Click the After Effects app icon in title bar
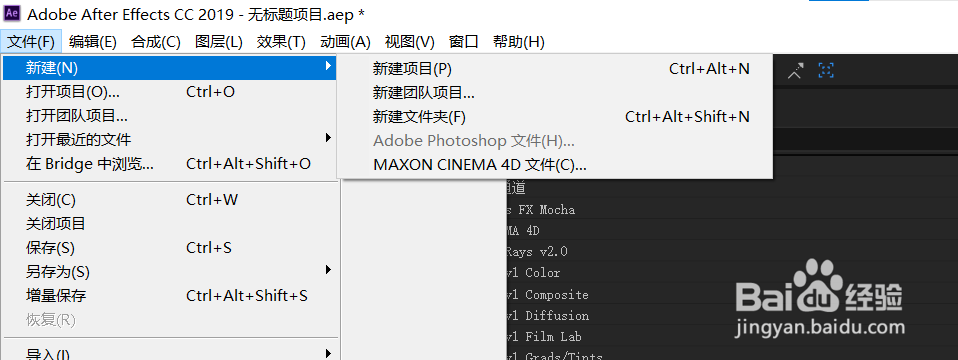Screen dimensions: 958x360 12,13
